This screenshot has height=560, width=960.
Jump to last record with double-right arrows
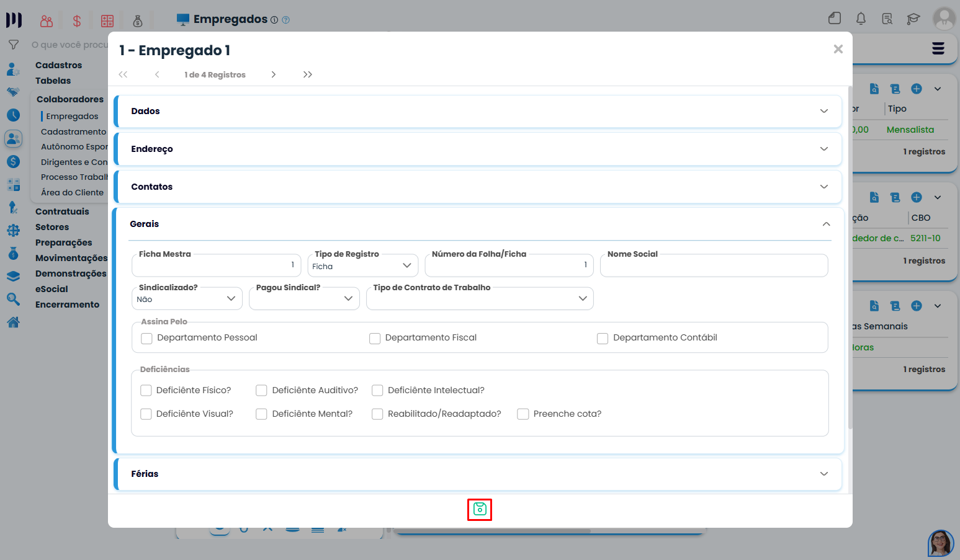point(308,74)
